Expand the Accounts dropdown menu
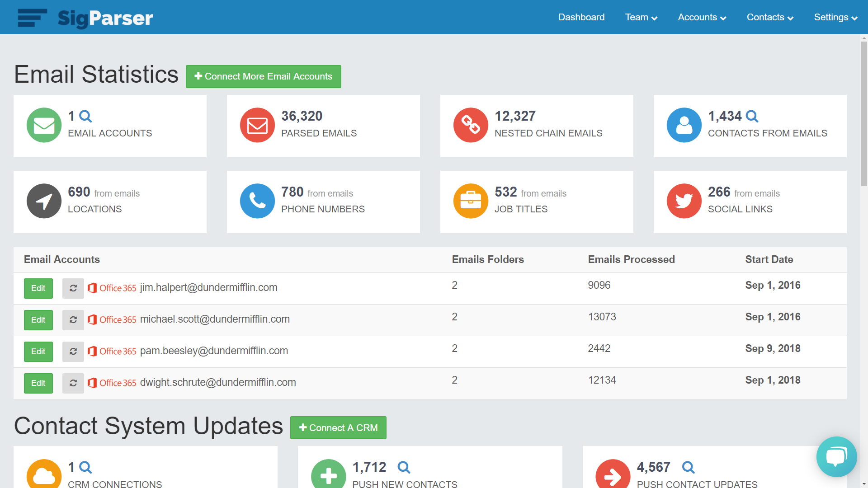This screenshot has height=488, width=868. click(702, 18)
